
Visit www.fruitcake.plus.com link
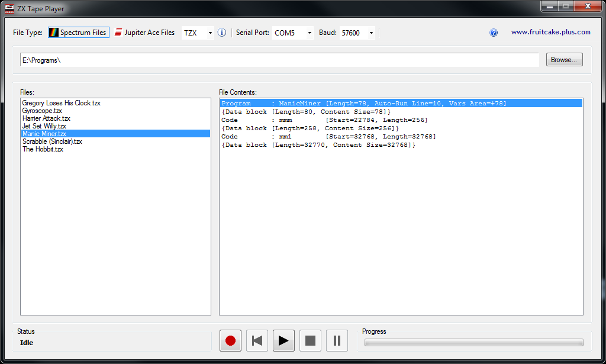551,32
